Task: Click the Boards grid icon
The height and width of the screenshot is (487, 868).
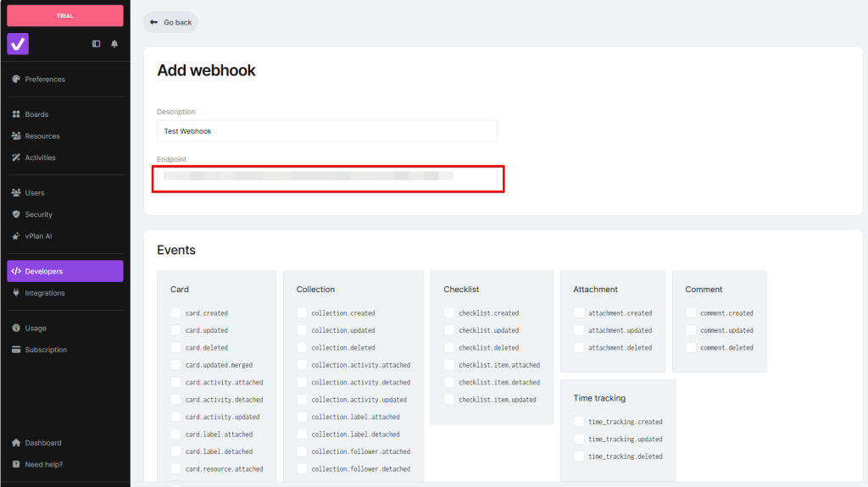Action: click(x=16, y=114)
